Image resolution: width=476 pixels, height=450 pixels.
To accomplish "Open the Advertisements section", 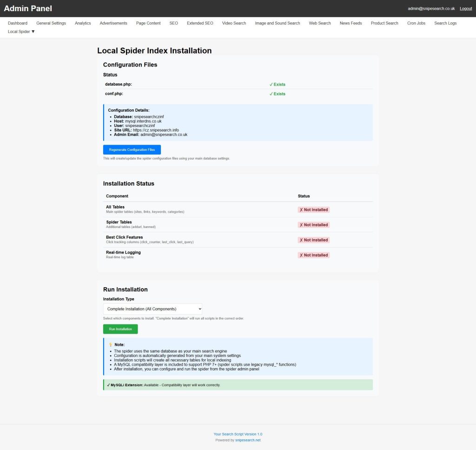I will pos(113,23).
